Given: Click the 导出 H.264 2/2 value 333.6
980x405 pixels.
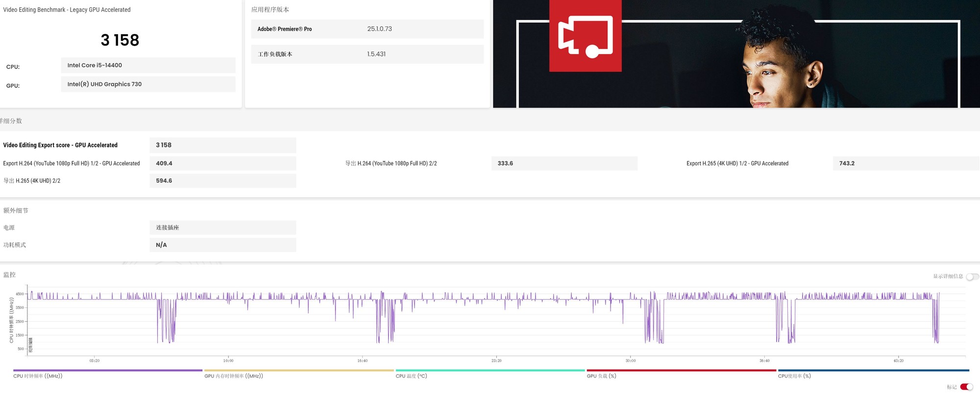Looking at the screenshot, I should pyautogui.click(x=564, y=163).
